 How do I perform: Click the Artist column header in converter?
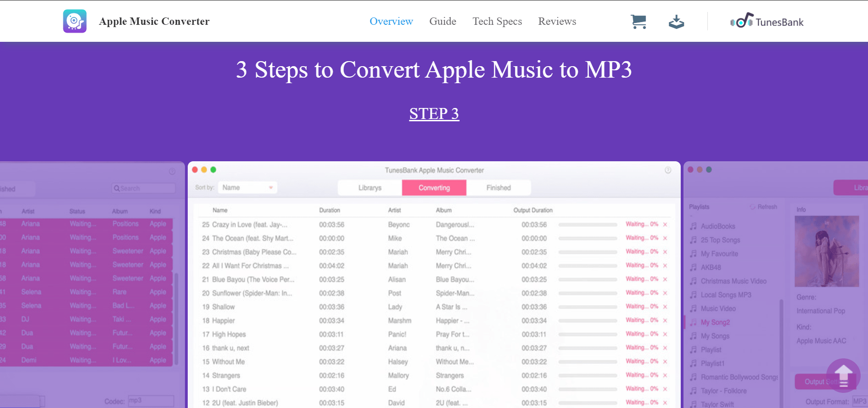click(x=394, y=210)
